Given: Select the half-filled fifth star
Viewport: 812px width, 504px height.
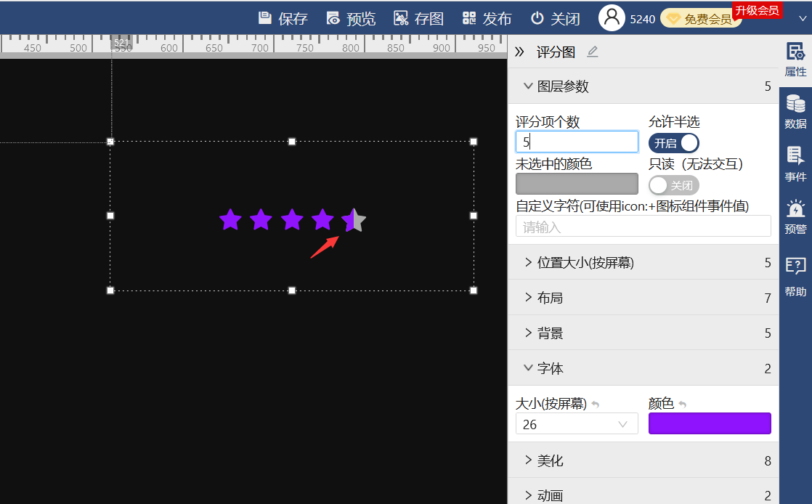Looking at the screenshot, I should [354, 219].
